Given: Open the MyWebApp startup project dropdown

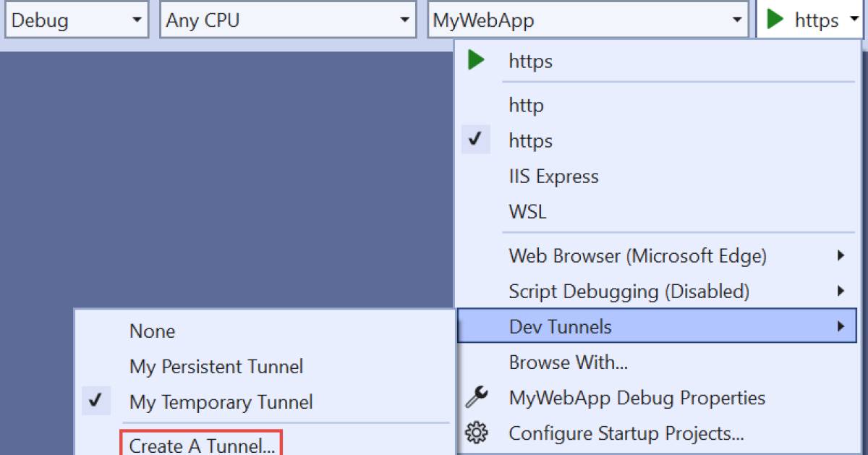Looking at the screenshot, I should pyautogui.click(x=587, y=20).
